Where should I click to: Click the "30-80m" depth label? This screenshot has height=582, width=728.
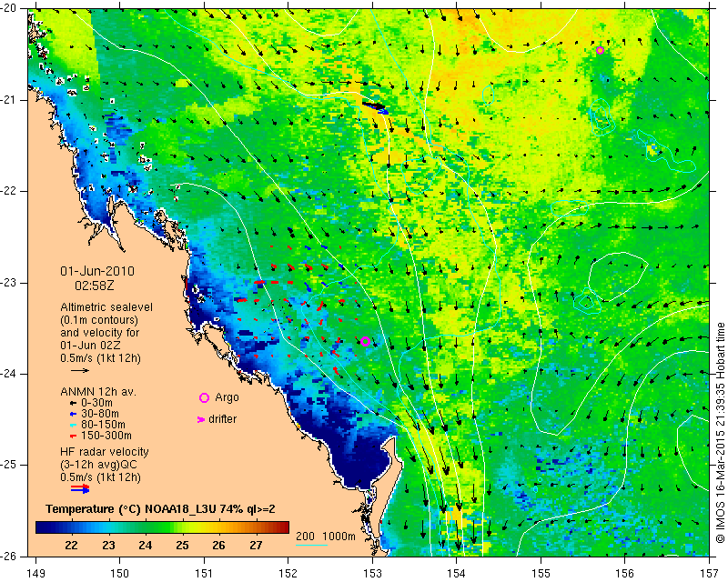[100, 414]
